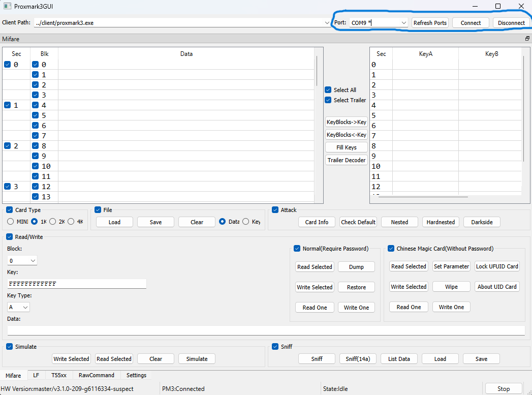Run the Hardnested attack button
This screenshot has width=532, height=395.
441,222
